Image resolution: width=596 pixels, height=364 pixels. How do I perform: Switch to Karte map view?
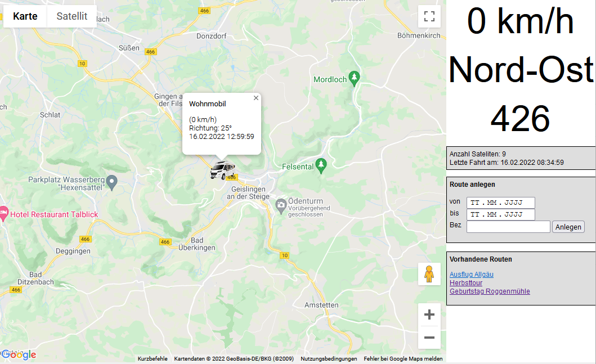coord(25,16)
